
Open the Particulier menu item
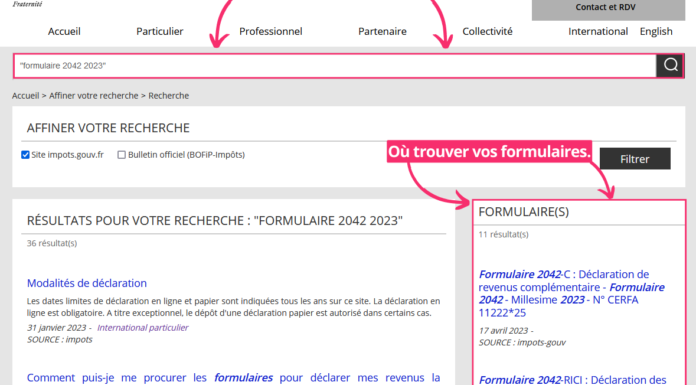tap(160, 32)
